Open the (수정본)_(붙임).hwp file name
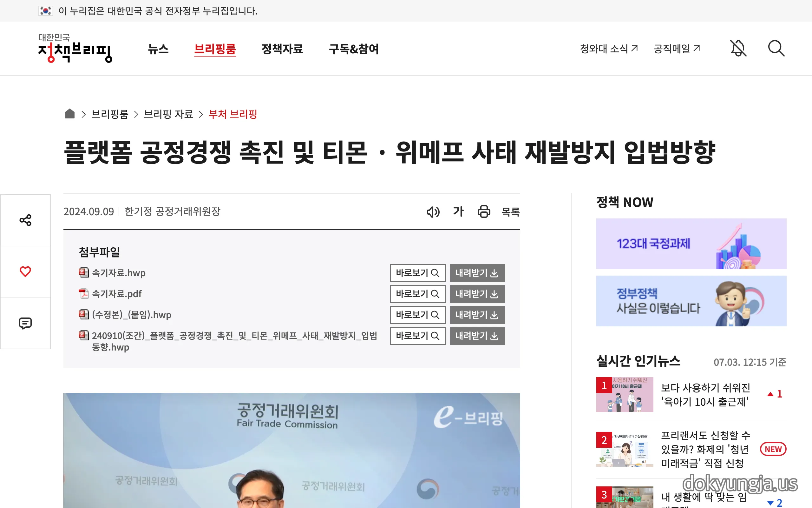The height and width of the screenshot is (508, 812). click(x=132, y=315)
